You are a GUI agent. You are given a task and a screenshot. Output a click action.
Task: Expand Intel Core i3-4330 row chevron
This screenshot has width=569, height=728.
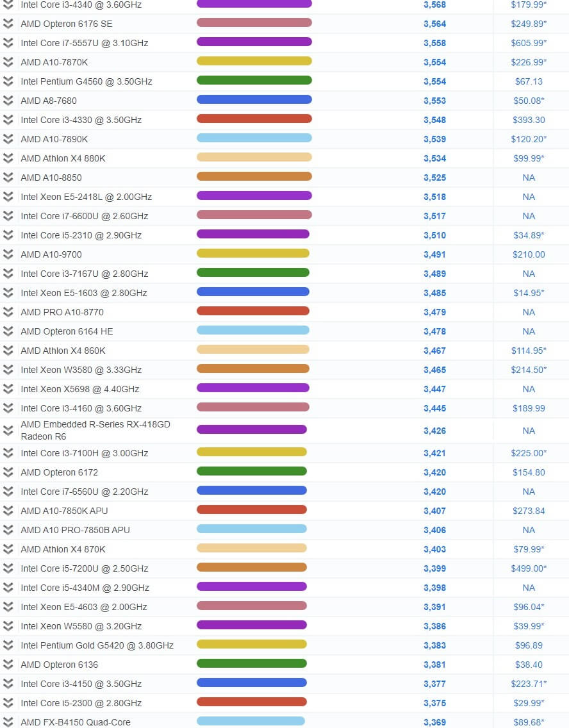pyautogui.click(x=8, y=120)
